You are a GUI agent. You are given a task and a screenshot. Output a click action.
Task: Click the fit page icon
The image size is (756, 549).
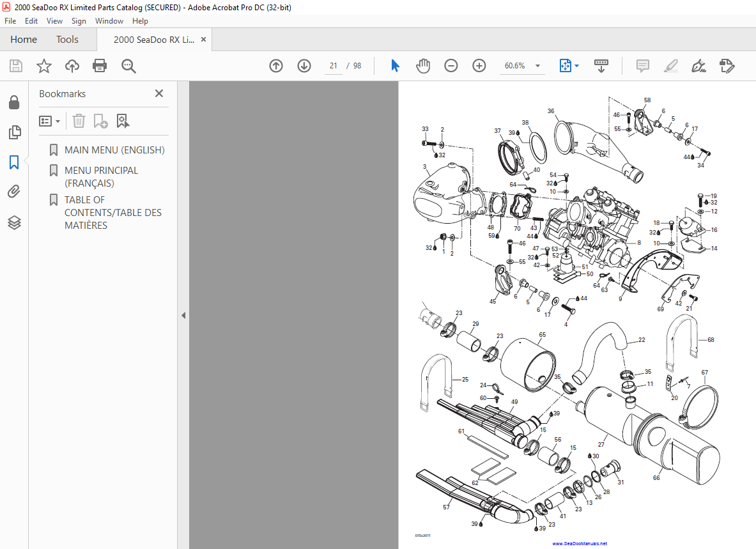click(565, 66)
